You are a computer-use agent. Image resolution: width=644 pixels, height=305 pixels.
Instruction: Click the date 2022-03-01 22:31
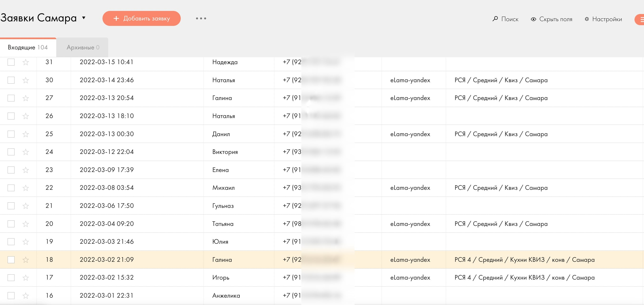point(107,295)
